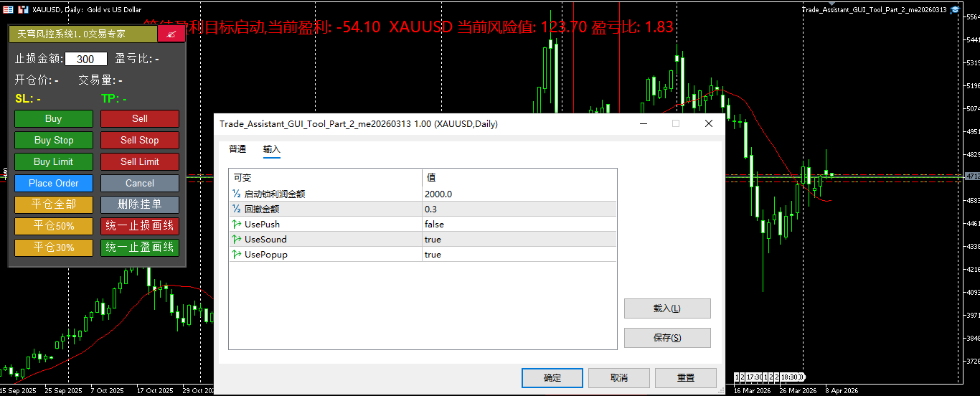
Task: Click the 平仓30% button
Action: point(54,247)
